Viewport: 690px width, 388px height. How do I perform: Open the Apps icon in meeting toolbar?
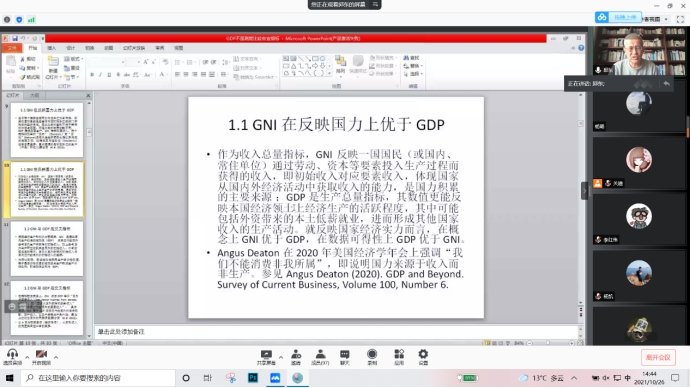(x=399, y=357)
